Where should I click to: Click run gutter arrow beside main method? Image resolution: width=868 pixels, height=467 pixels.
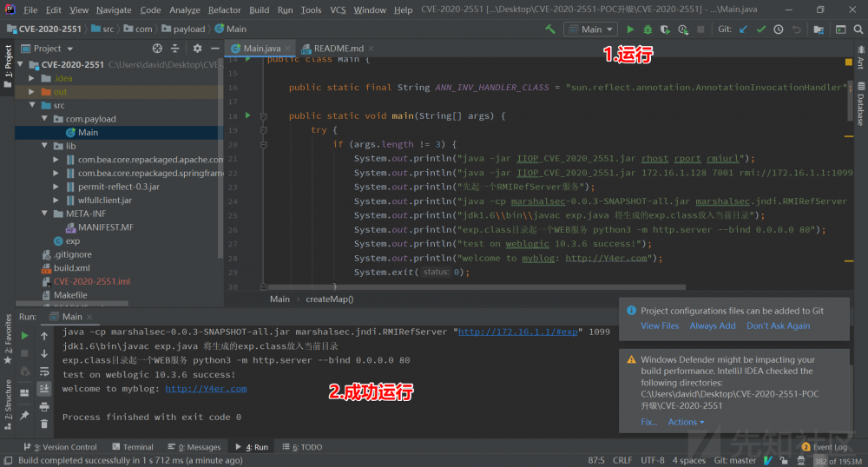[248, 115]
